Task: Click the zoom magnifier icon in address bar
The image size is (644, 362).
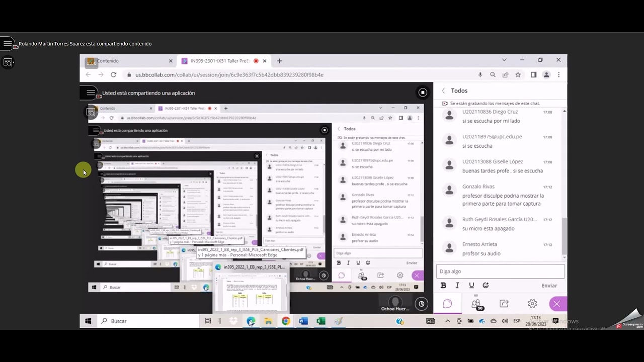Action: click(493, 74)
